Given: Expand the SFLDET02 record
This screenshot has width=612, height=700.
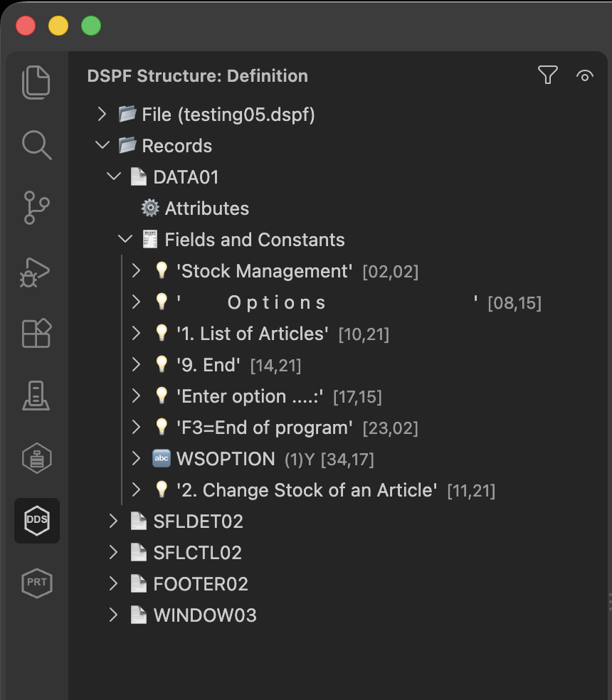Looking at the screenshot, I should [x=113, y=521].
